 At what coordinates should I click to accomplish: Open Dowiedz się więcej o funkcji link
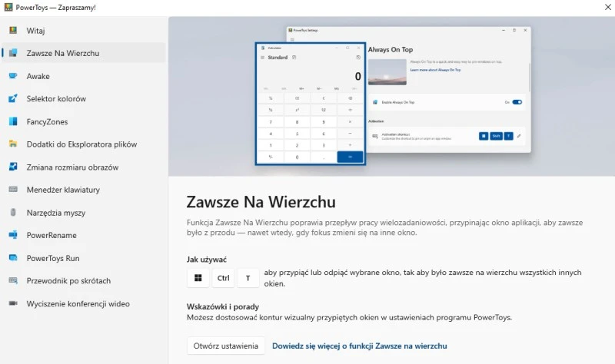click(x=360, y=346)
